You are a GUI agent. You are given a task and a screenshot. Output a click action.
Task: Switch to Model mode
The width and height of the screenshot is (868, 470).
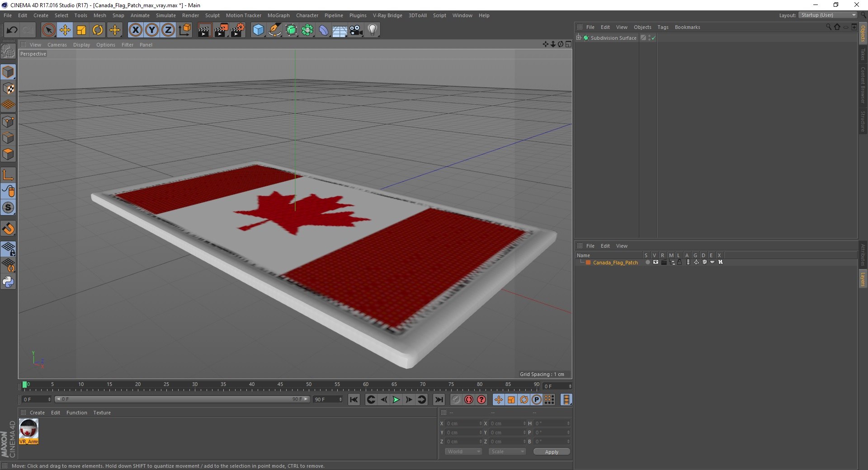coord(8,72)
